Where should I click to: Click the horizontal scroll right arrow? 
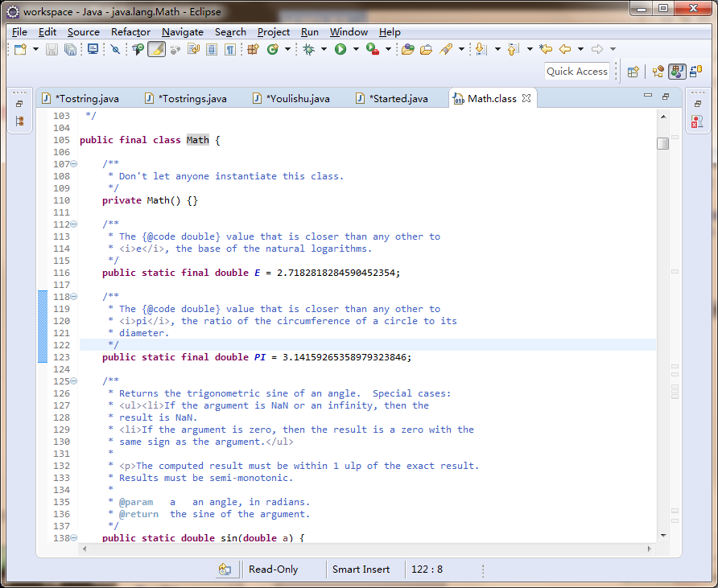coord(649,549)
